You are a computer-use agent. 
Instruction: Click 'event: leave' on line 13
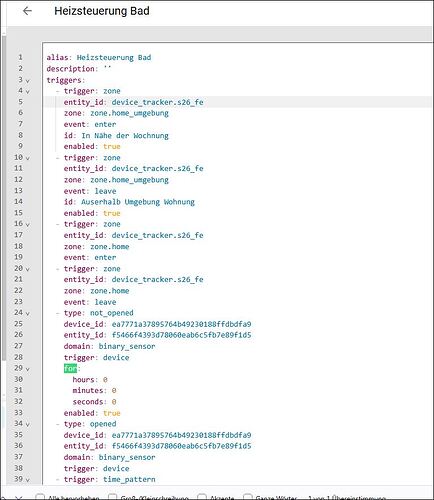(90, 191)
